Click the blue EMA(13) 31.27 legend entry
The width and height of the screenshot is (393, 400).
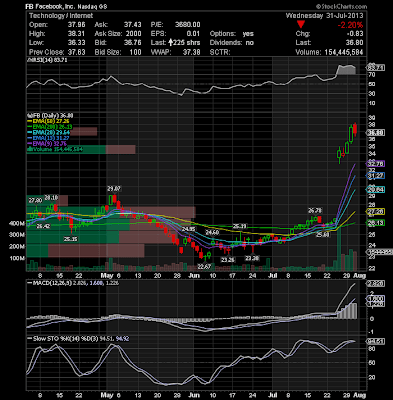tap(48, 138)
